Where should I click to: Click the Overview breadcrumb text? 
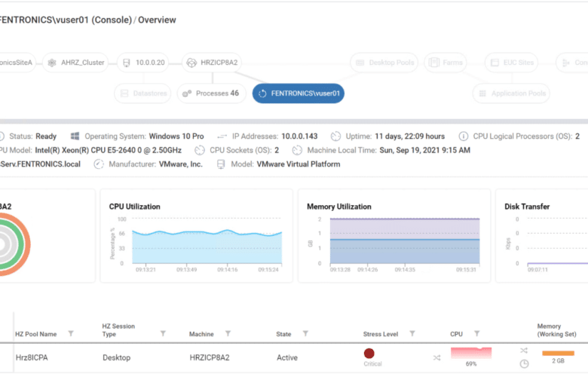pyautogui.click(x=157, y=20)
